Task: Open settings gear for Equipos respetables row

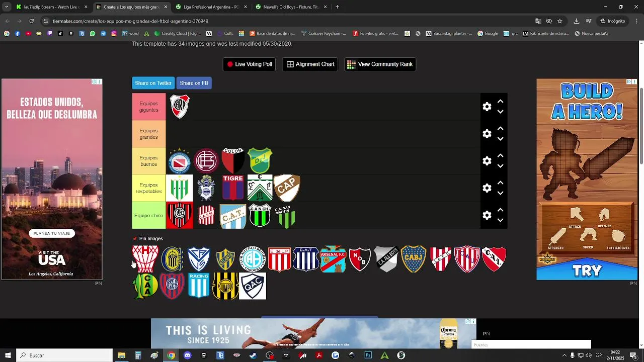Action: point(487,188)
